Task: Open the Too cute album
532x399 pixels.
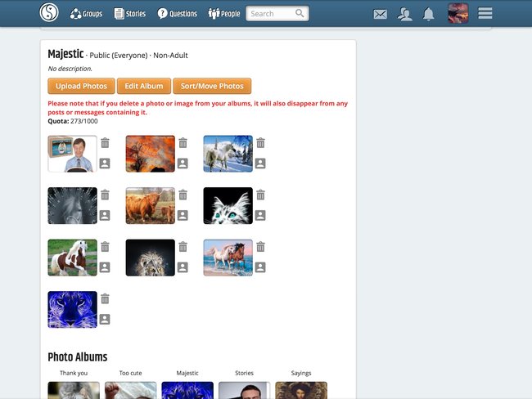Action: tap(131, 390)
